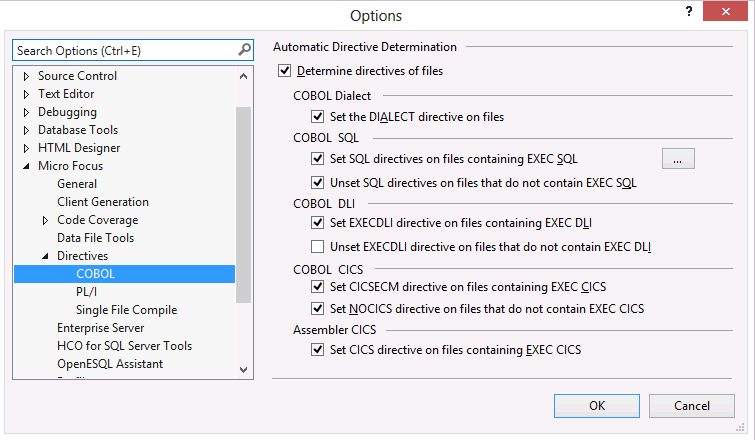The height and width of the screenshot is (440, 755).
Task: Uncheck Set CICSECM directive on files
Action: click(318, 287)
